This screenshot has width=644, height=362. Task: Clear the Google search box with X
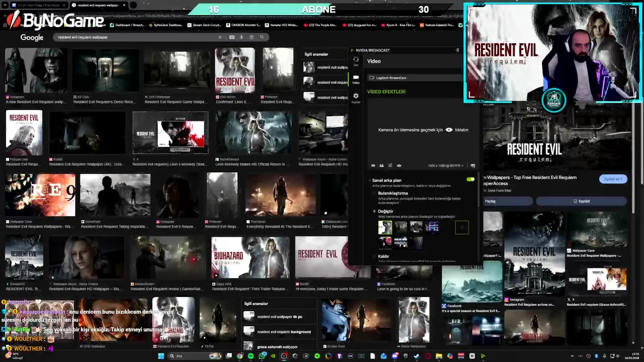pos(219,37)
